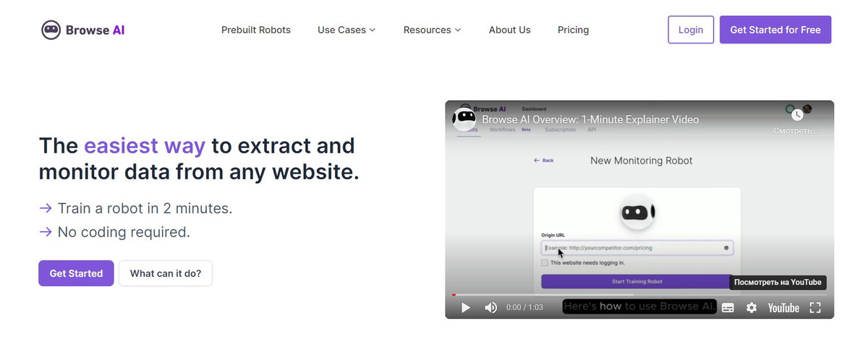Go to About Us page
The width and height of the screenshot is (868, 355).
[510, 30]
